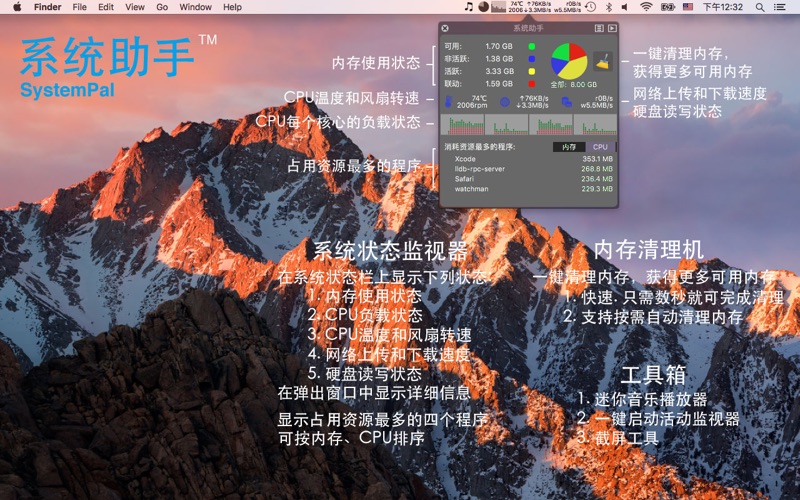This screenshot has width=800, height=500.
Task: Switch process list to CPU tab
Action: (600, 147)
